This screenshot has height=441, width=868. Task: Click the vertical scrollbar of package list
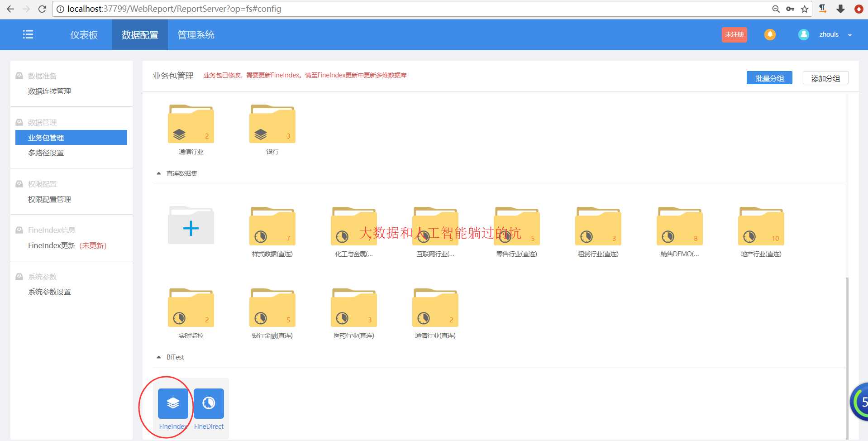[847, 358]
